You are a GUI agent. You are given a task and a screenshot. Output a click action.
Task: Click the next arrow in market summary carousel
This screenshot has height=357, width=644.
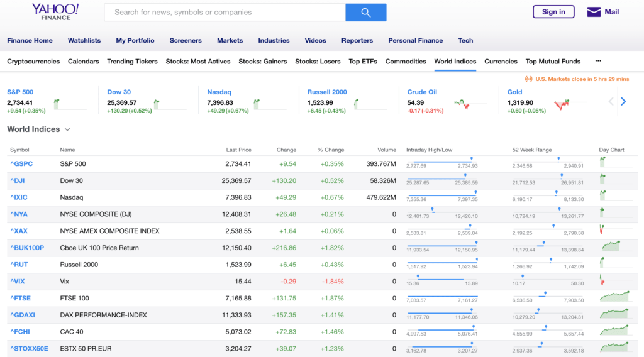pos(623,101)
